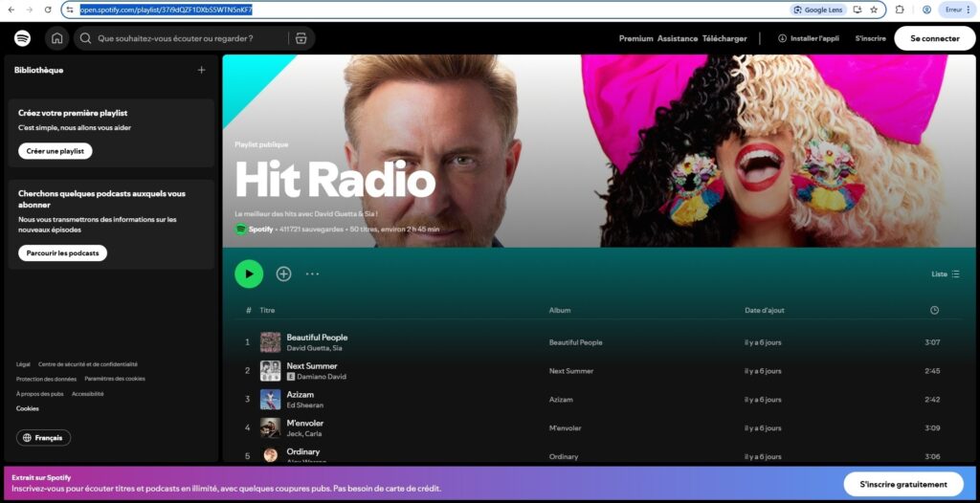Screen dimensions: 980x503
Task: Click the clock duration column icon
Action: pyautogui.click(x=934, y=310)
